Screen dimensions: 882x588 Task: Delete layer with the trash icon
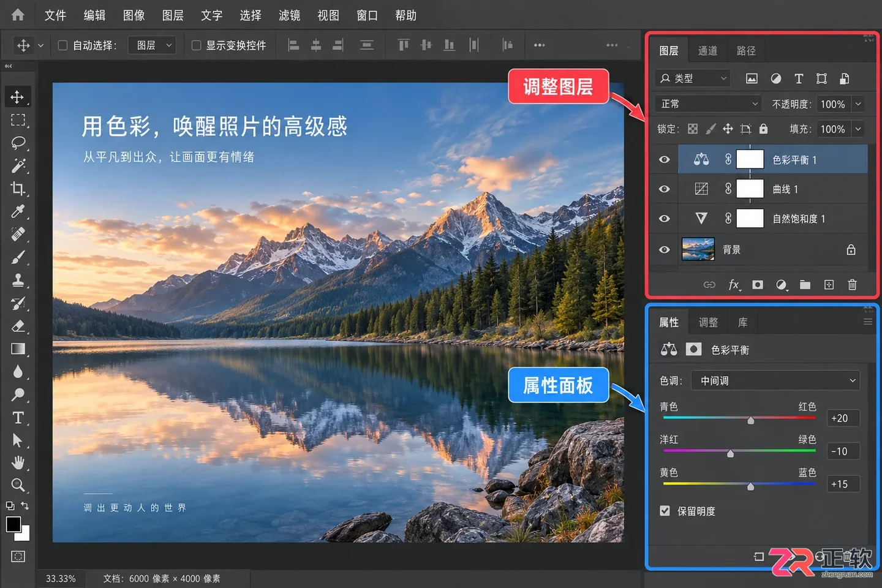point(852,285)
